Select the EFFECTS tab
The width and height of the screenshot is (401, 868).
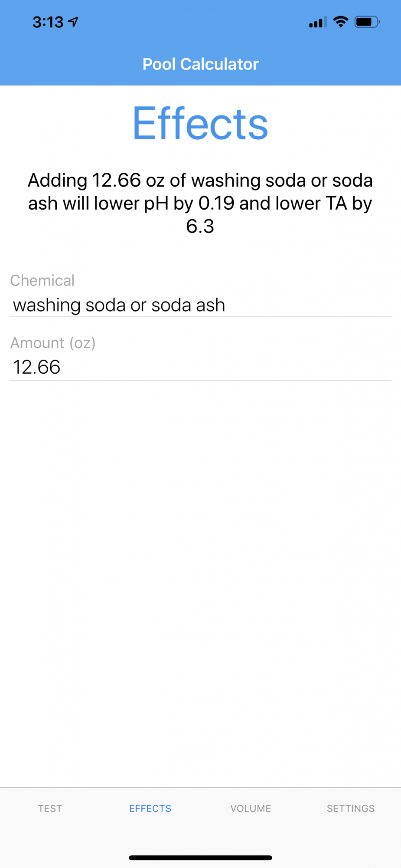[150, 808]
